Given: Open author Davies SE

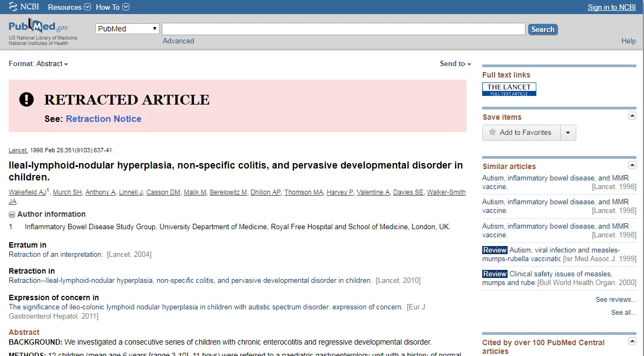Looking at the screenshot, I should pos(408,192).
